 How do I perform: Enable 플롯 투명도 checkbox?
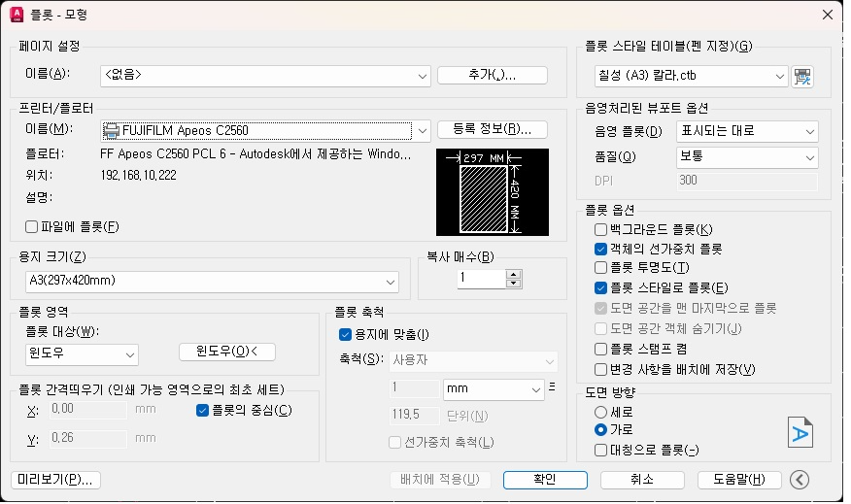[x=600, y=267]
